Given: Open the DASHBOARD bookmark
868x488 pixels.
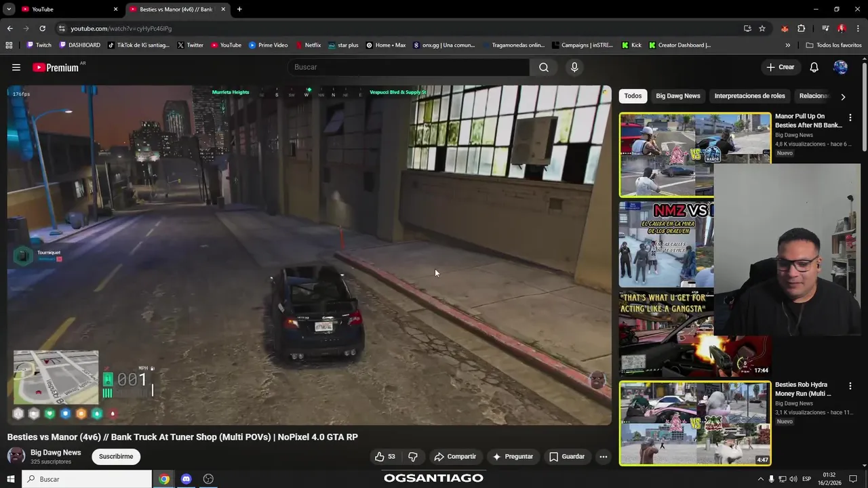Looking at the screenshot, I should coord(80,45).
